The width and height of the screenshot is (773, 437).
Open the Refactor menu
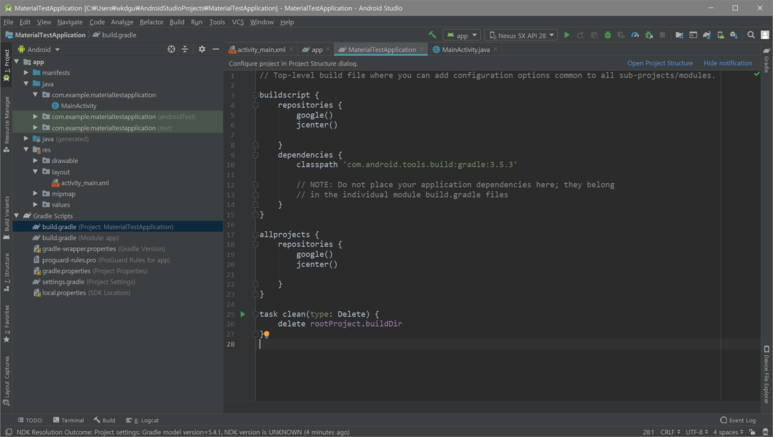[x=151, y=22]
